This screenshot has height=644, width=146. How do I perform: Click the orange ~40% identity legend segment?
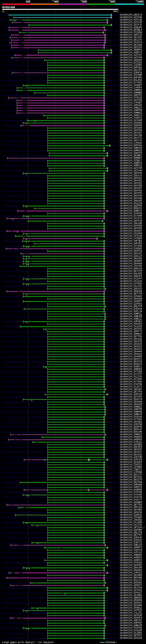[45, 4]
